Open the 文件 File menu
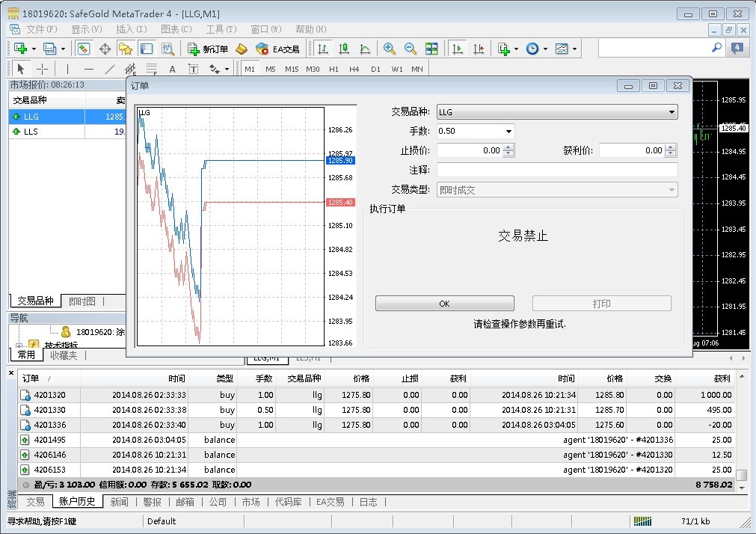 (x=41, y=29)
